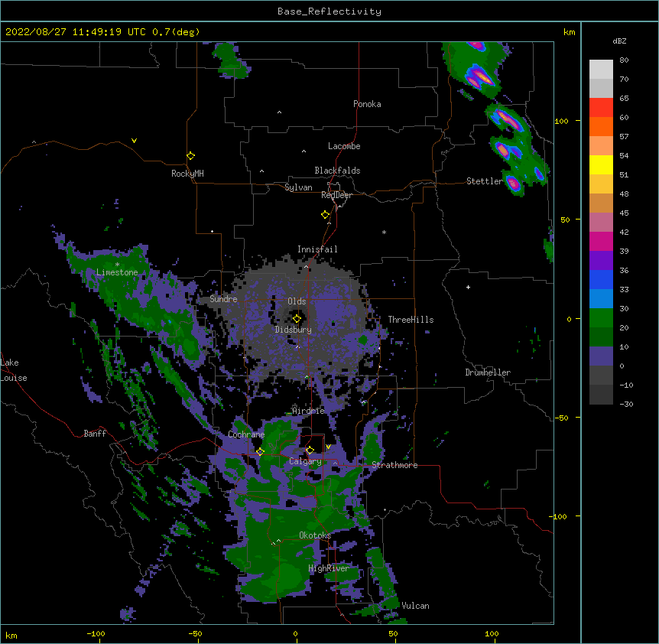The width and height of the screenshot is (659, 644).
Task: Click the asterisk marker above Limestone label
Action: tap(117, 265)
